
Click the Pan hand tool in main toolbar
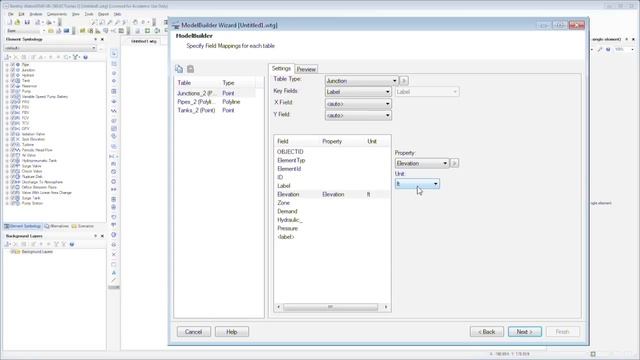[x=135, y=22]
